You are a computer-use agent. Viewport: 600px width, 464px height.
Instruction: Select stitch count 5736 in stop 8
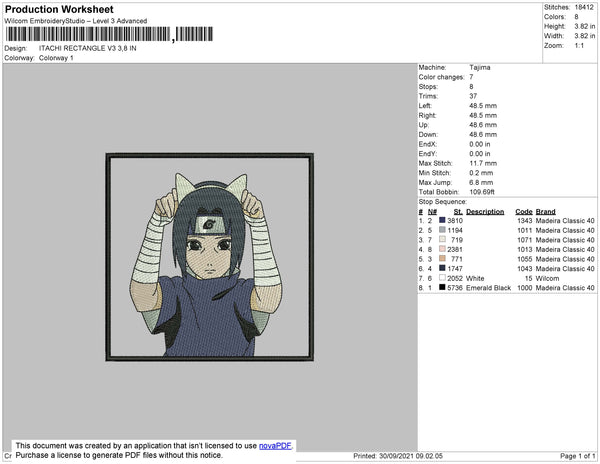point(455,288)
